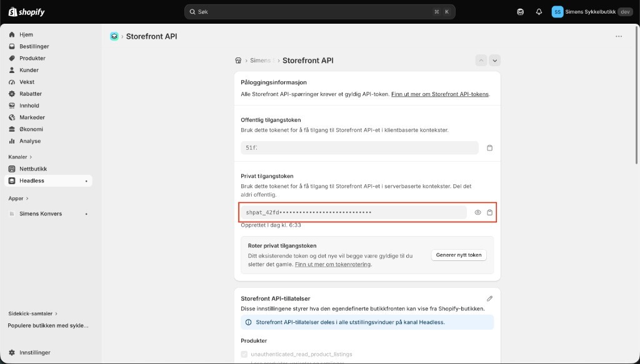640x364 pixels.
Task: Expand Sidekick-samtaler section
Action: click(32, 314)
